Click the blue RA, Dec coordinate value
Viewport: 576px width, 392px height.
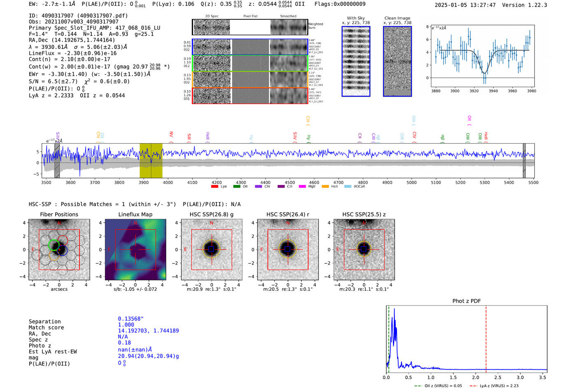point(148,331)
